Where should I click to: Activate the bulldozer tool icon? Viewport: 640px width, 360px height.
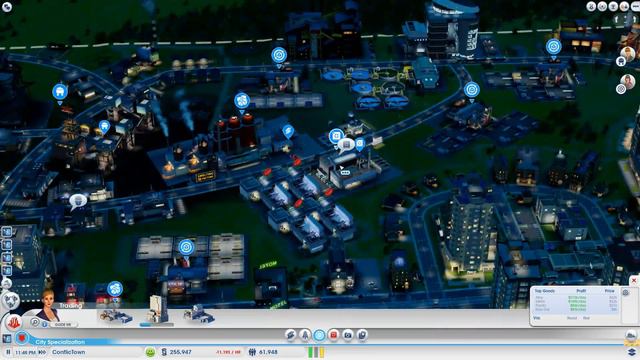pyautogui.click(x=631, y=336)
